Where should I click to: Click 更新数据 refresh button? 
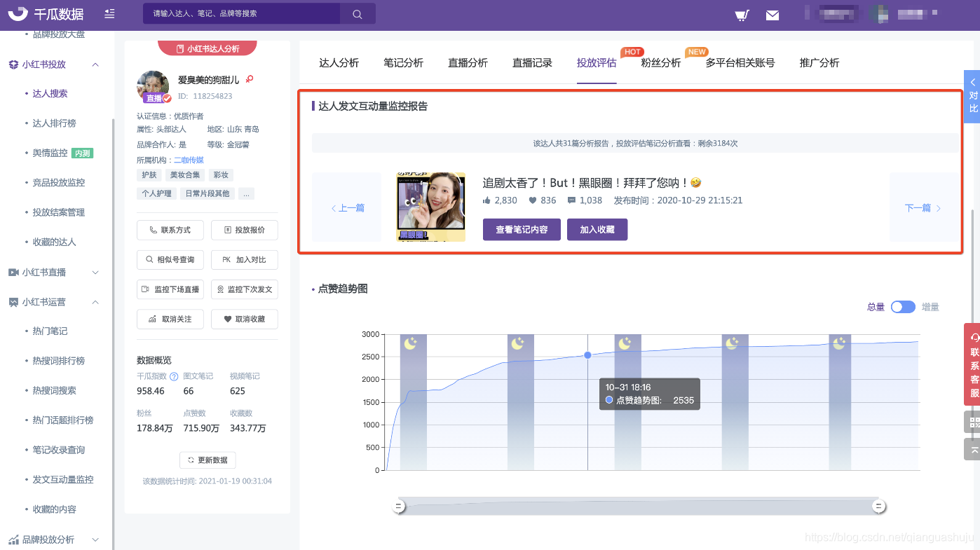click(x=207, y=460)
